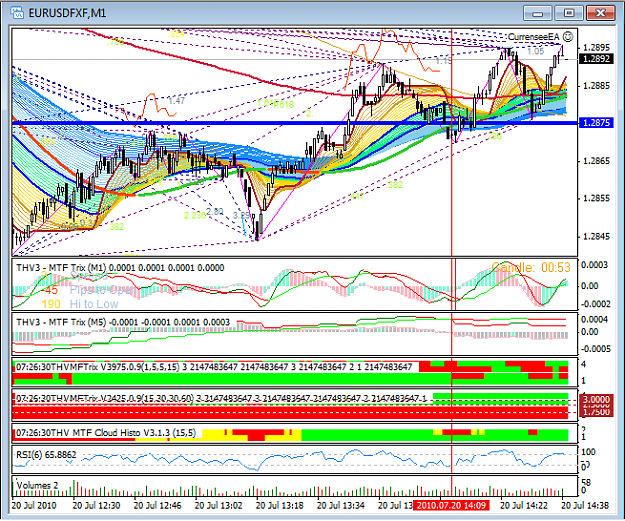625x521 pixels.
Task: Click the CurrenseeEA smiley face icon
Action: point(568,37)
